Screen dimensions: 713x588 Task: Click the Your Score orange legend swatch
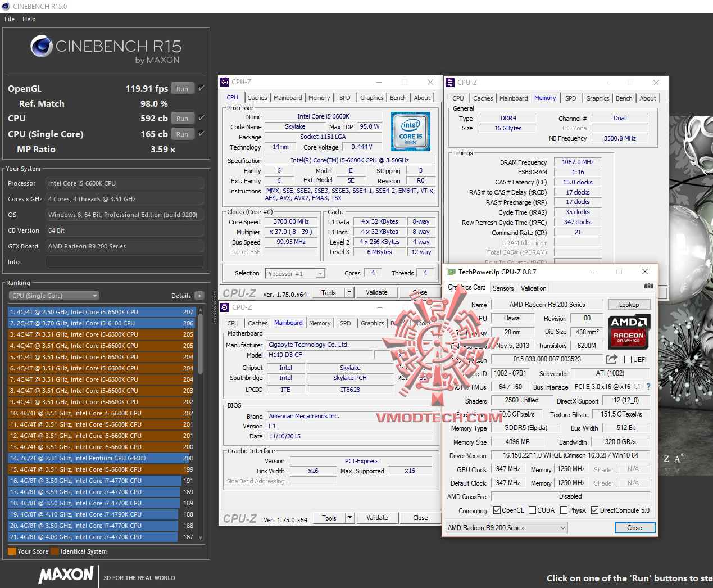tap(12, 551)
